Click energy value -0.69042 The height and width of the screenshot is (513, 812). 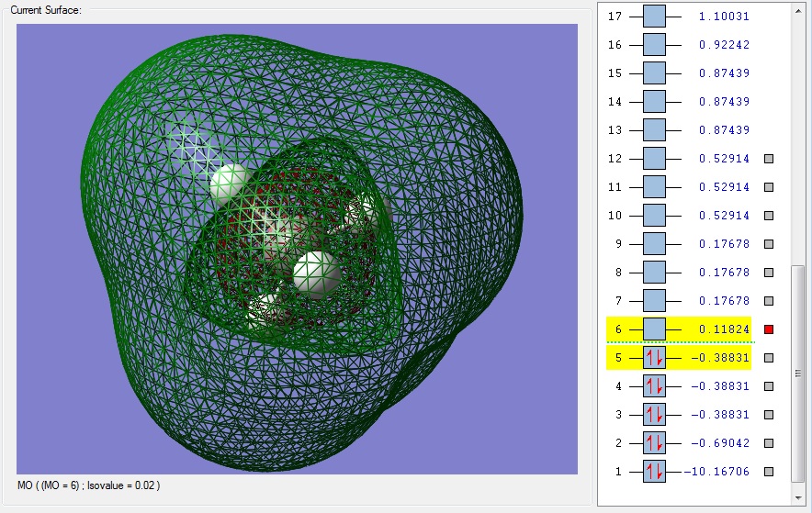720,443
